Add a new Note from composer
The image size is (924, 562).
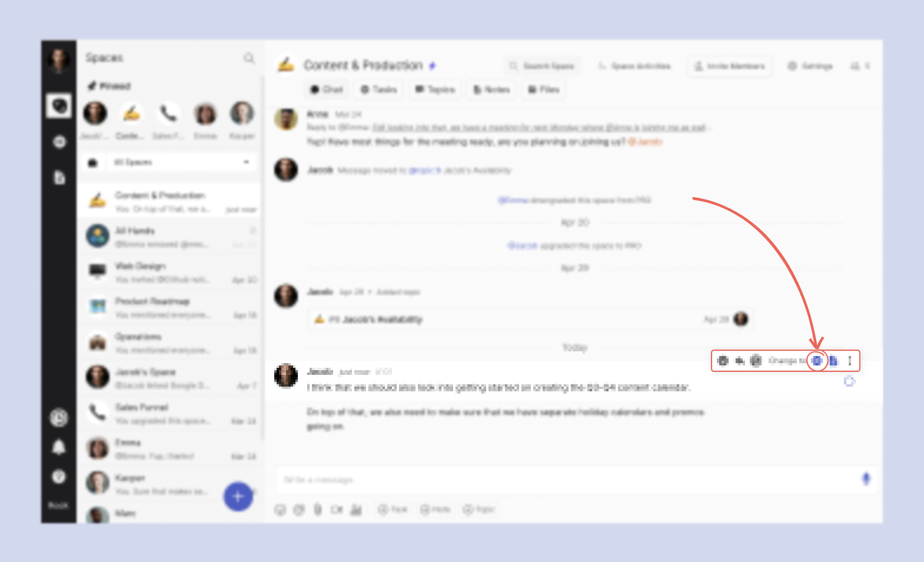pos(436,510)
